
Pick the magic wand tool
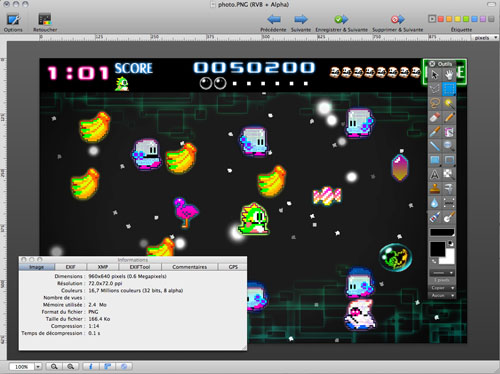(x=449, y=103)
